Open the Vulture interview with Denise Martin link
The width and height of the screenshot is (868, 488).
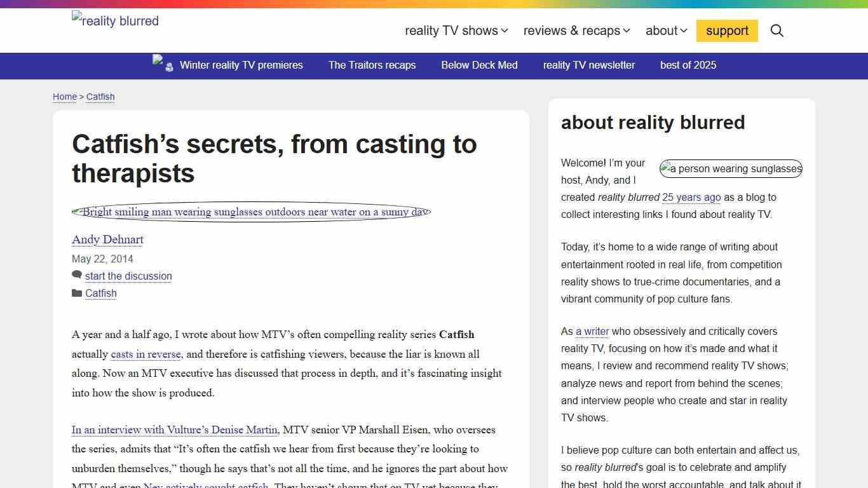click(175, 430)
